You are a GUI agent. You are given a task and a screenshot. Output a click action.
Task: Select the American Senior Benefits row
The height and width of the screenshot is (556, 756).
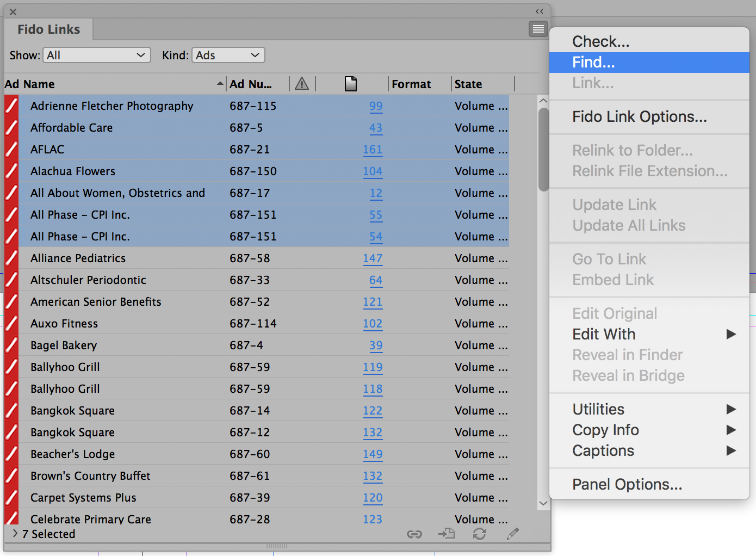[x=257, y=301]
